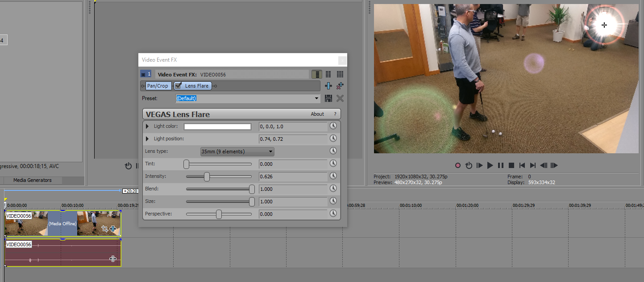This screenshot has width=644, height=282.
Task: Play the video preview
Action: pos(490,165)
